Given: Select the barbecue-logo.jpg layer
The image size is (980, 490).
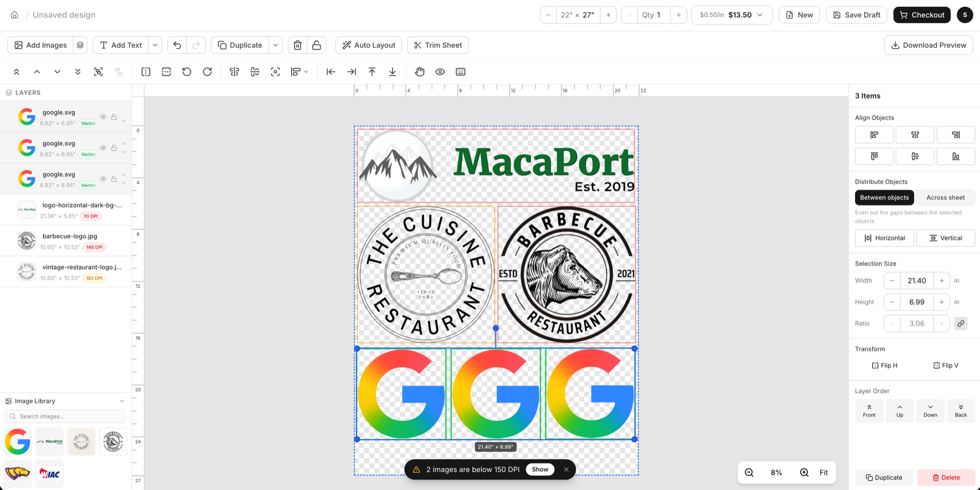Looking at the screenshot, I should click(66, 241).
